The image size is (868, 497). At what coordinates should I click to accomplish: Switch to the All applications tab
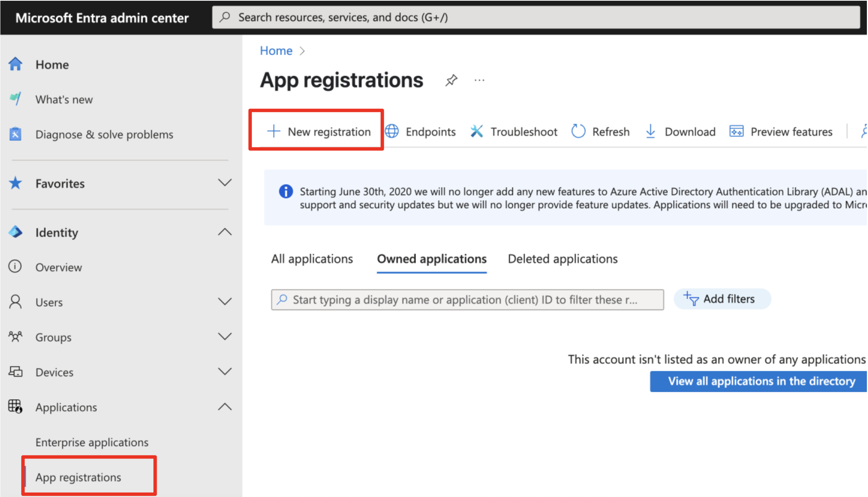coord(312,259)
